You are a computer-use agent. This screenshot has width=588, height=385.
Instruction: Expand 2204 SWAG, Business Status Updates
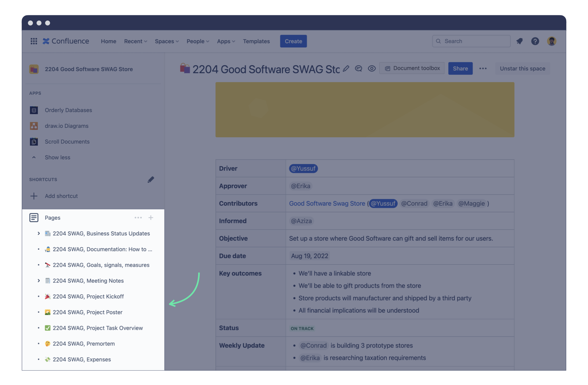[x=39, y=234]
